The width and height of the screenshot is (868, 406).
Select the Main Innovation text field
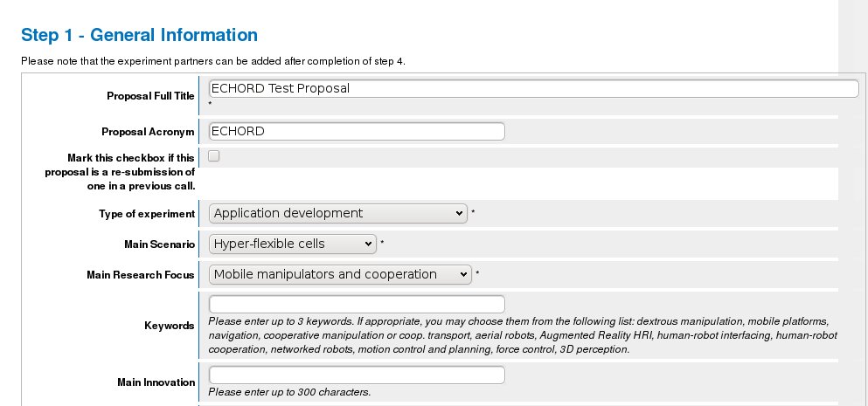coord(357,375)
